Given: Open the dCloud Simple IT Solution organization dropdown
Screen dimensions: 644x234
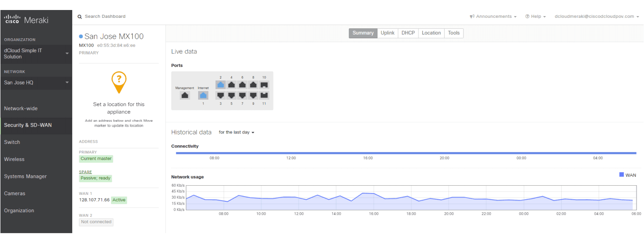Looking at the screenshot, I should [x=36, y=53].
